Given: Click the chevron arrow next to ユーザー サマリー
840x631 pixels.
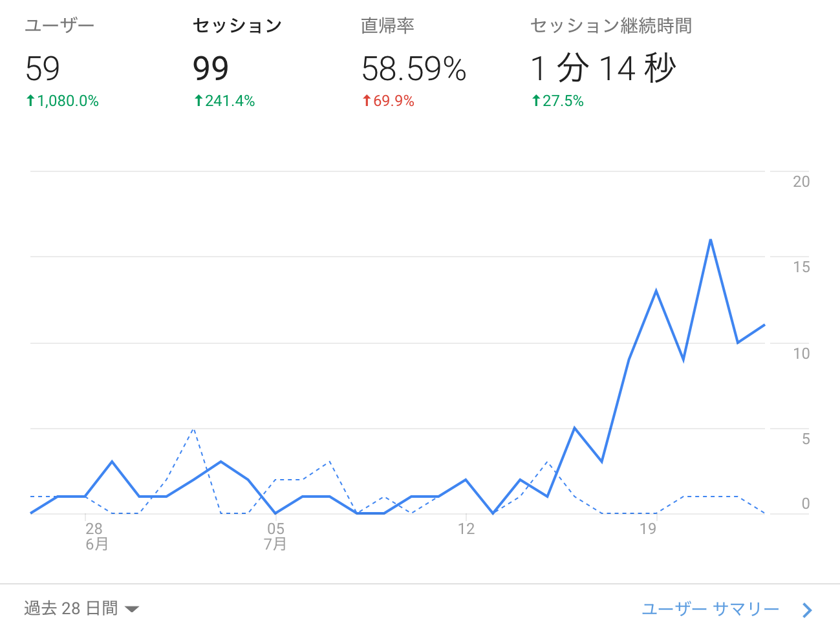Looking at the screenshot, I should 806,610.
